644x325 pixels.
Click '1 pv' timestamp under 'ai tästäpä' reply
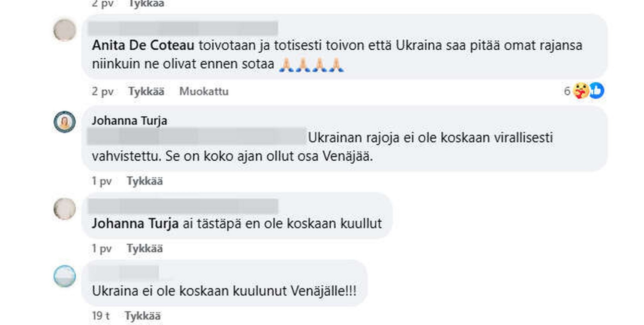(102, 249)
